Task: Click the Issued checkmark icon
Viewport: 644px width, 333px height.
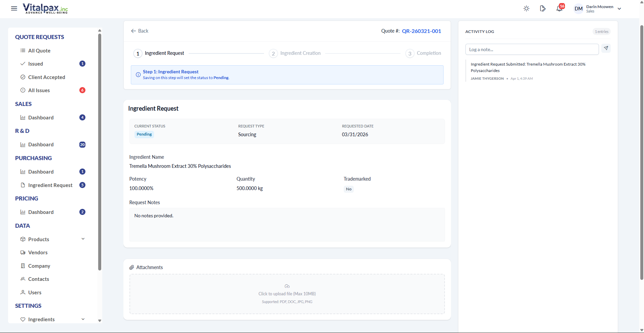Action: point(23,64)
